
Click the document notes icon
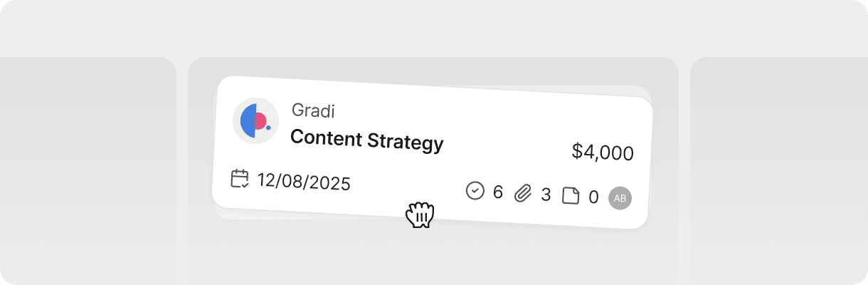pos(571,195)
